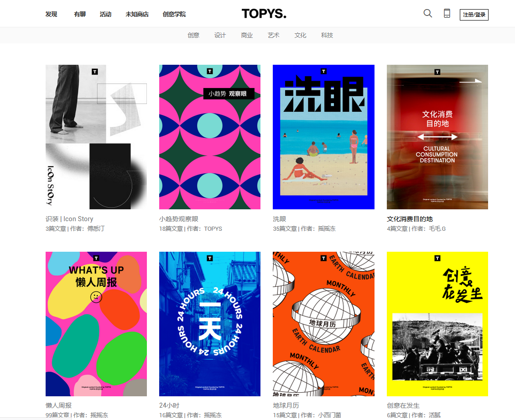Open the search magnifier icon
The height and width of the screenshot is (420, 515).
coord(427,14)
